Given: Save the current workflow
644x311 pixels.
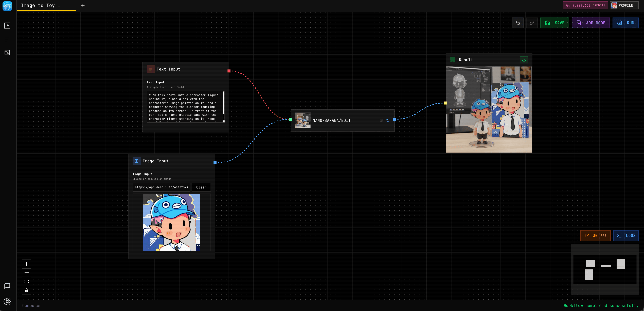Looking at the screenshot, I should point(554,23).
